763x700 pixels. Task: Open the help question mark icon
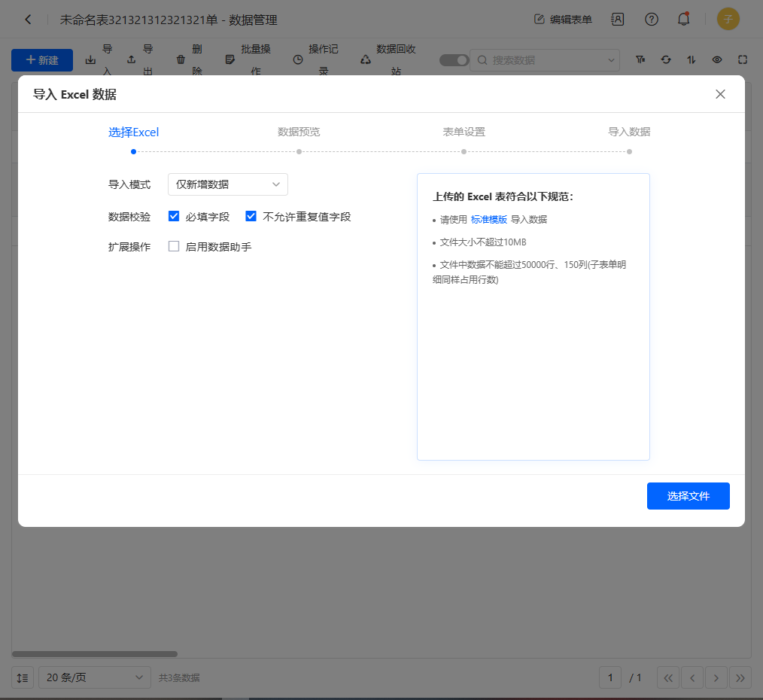(x=652, y=20)
